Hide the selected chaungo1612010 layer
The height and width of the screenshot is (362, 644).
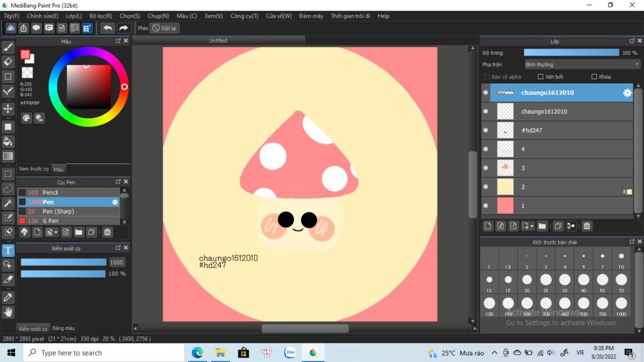(486, 93)
